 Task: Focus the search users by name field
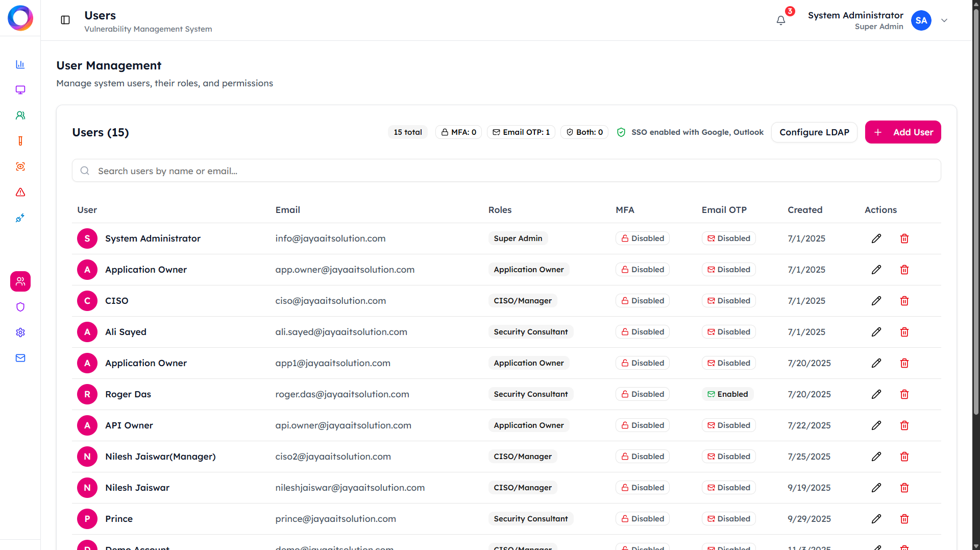click(x=506, y=171)
